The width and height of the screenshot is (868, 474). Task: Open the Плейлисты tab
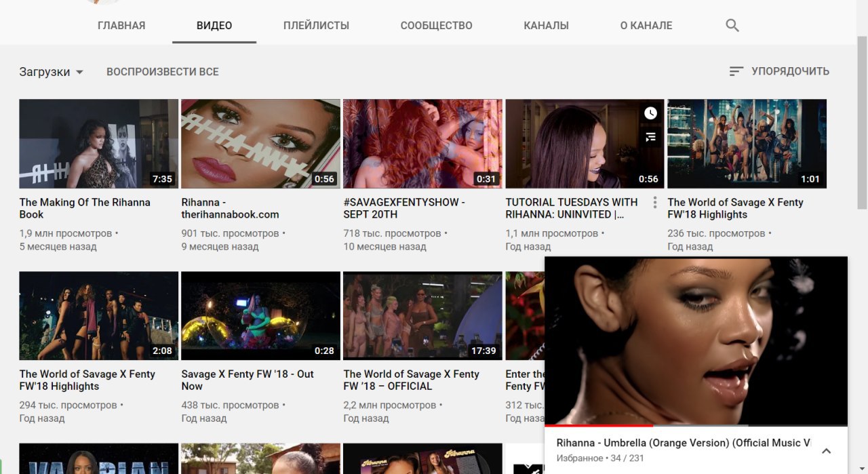[x=316, y=26]
